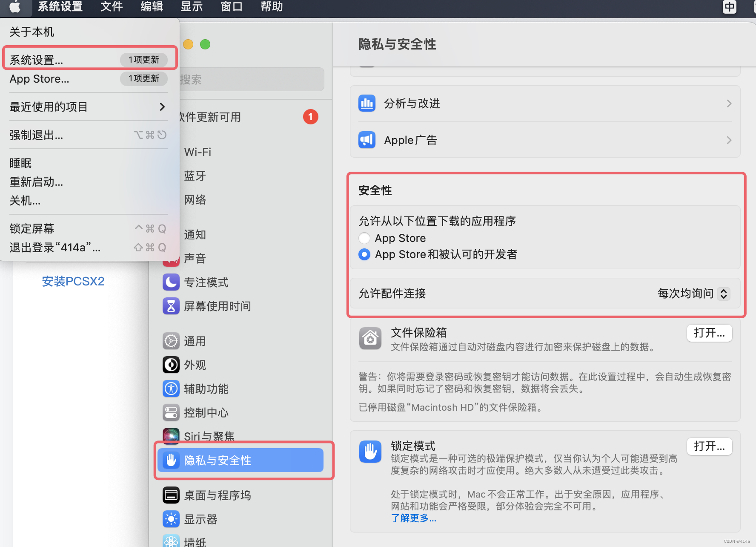Open 桌面与程序坞 settings
This screenshot has width=756, height=547.
pyautogui.click(x=171, y=495)
